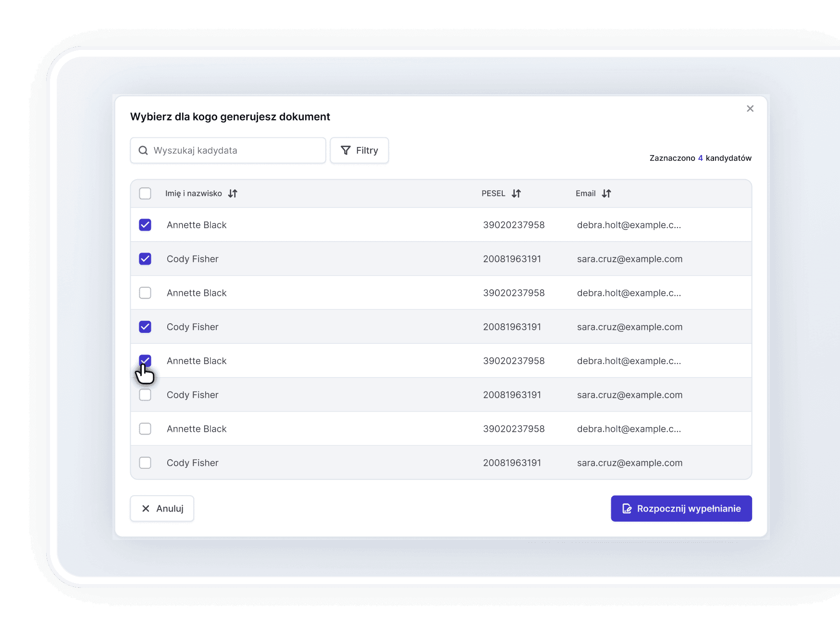Focus the Wyszukaj kadydata search field

(228, 150)
